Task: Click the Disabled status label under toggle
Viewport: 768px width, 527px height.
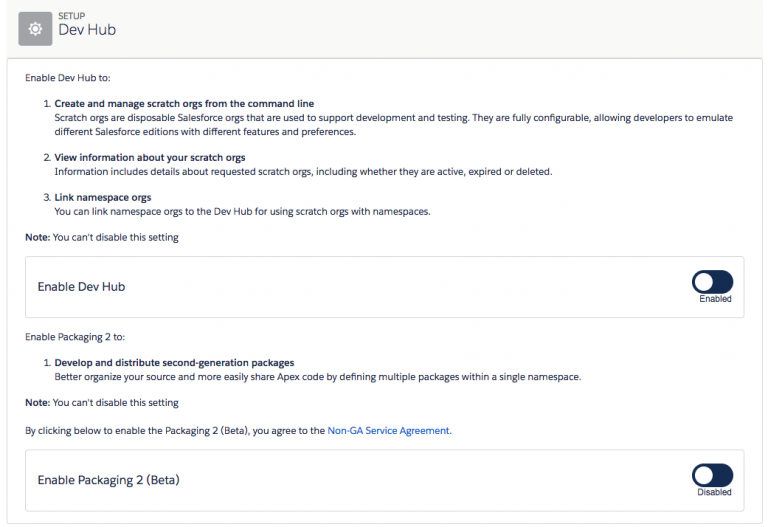Action: point(714,492)
